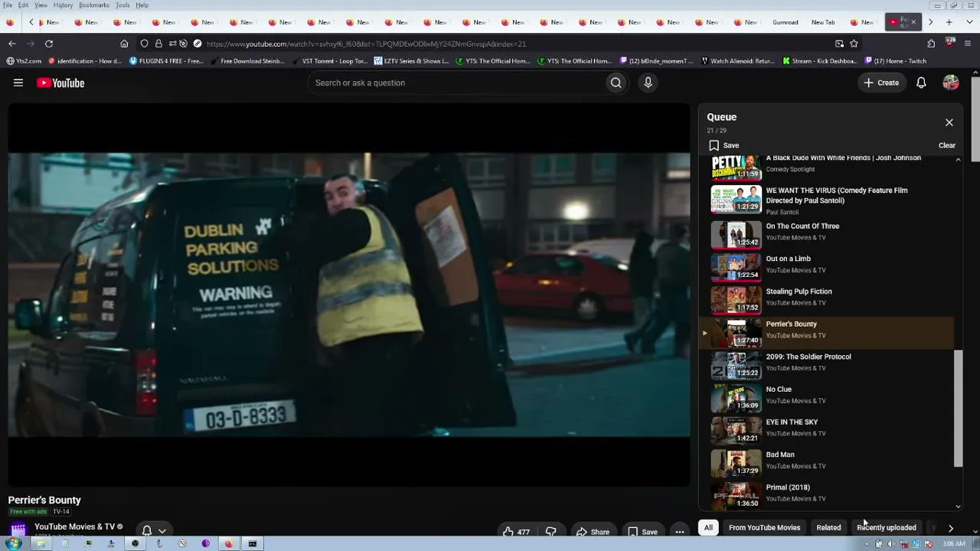Screen dimensions: 980x551
Task: Play On The Count Of Three thumbnail
Action: pyautogui.click(x=736, y=235)
